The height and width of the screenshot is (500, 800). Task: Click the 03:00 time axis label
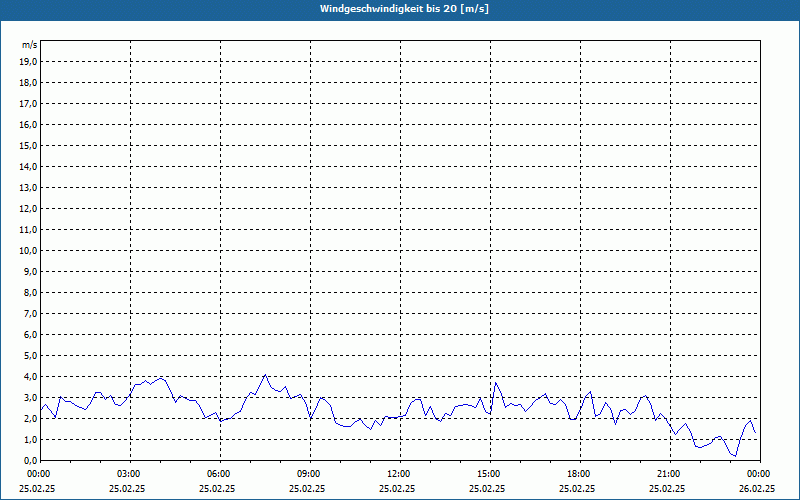point(131,474)
